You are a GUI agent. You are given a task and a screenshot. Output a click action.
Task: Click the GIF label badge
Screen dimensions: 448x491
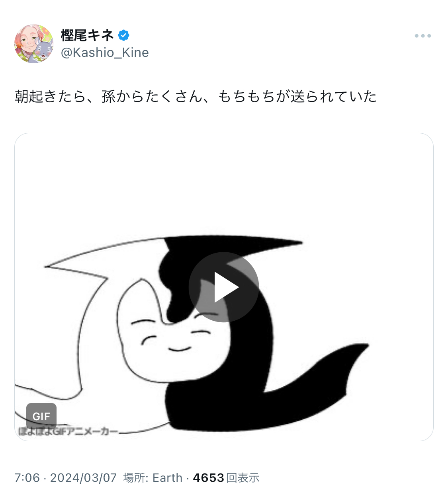(x=41, y=416)
